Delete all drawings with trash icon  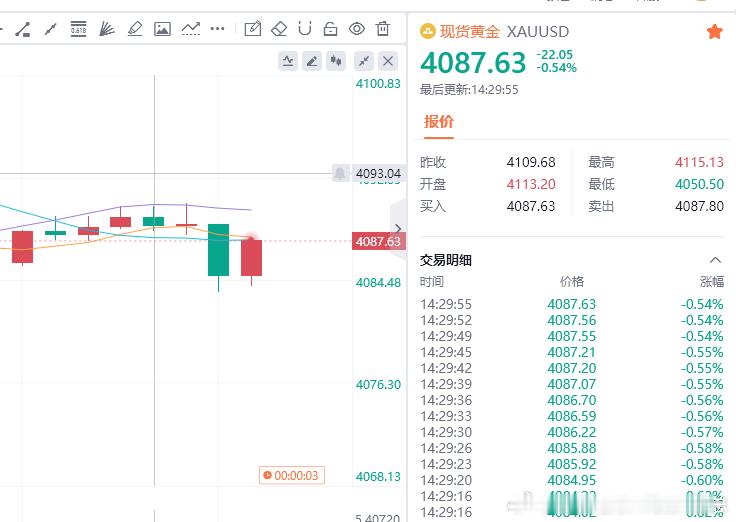pos(383,29)
